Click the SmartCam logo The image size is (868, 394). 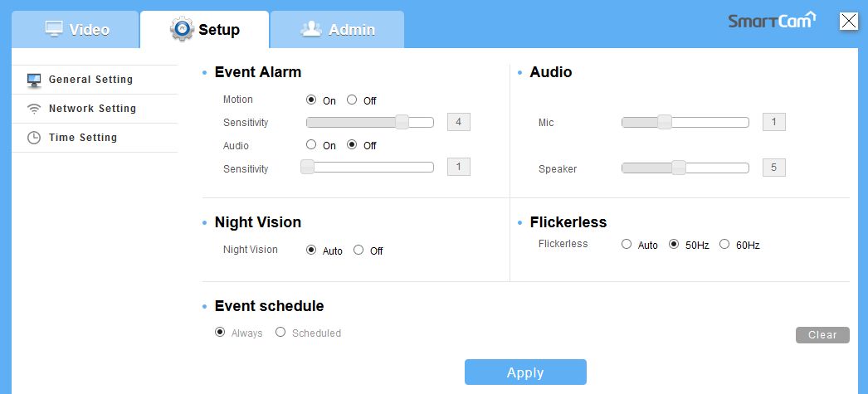772,21
